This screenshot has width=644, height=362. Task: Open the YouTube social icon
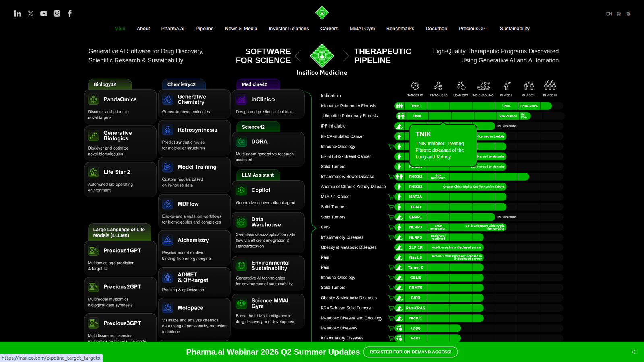click(x=43, y=14)
